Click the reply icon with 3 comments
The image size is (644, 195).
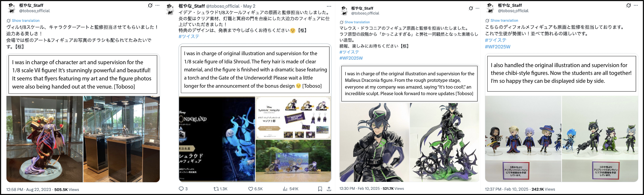click(x=181, y=189)
